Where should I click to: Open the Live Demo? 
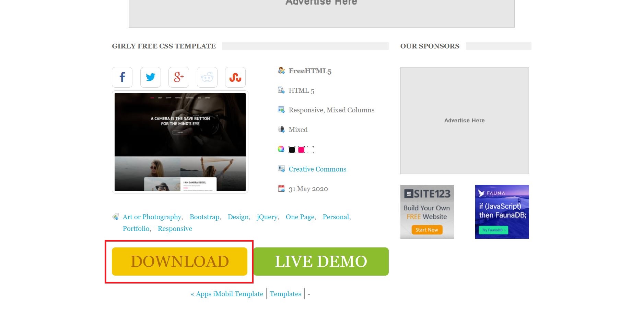tap(321, 262)
